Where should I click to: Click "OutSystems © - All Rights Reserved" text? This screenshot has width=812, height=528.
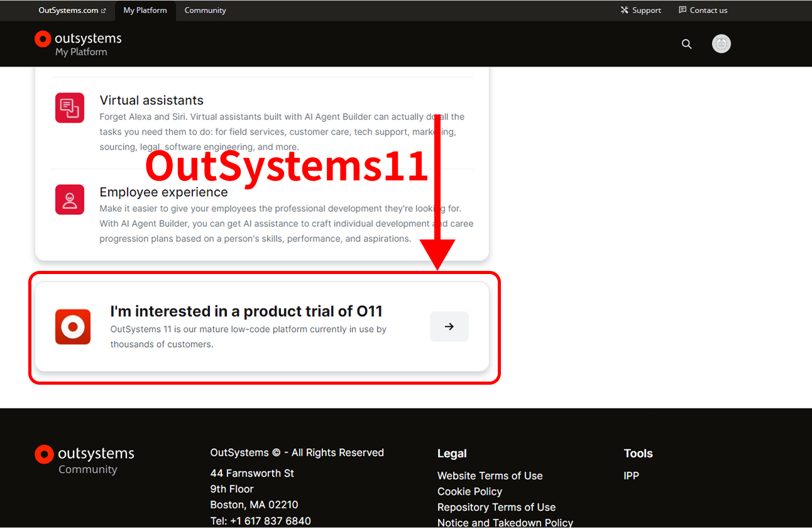click(297, 453)
